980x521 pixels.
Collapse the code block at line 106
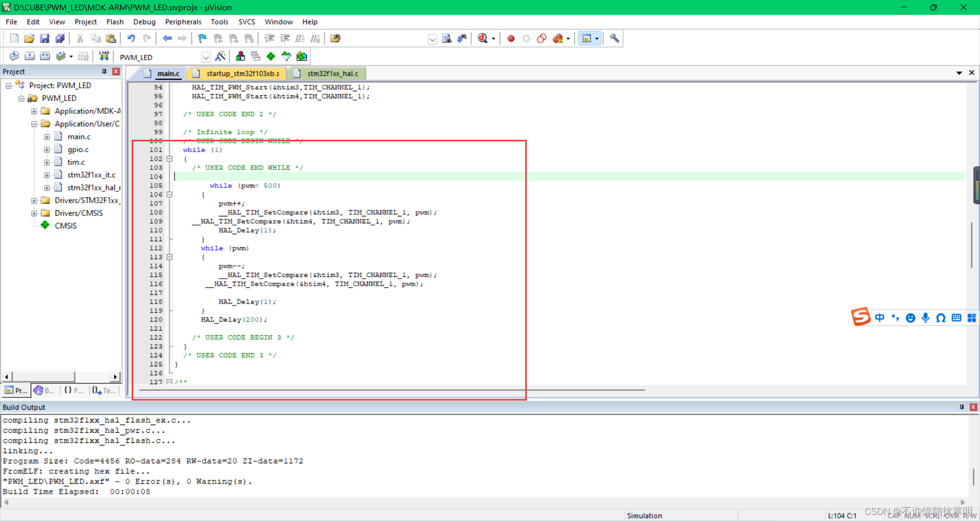pos(169,194)
